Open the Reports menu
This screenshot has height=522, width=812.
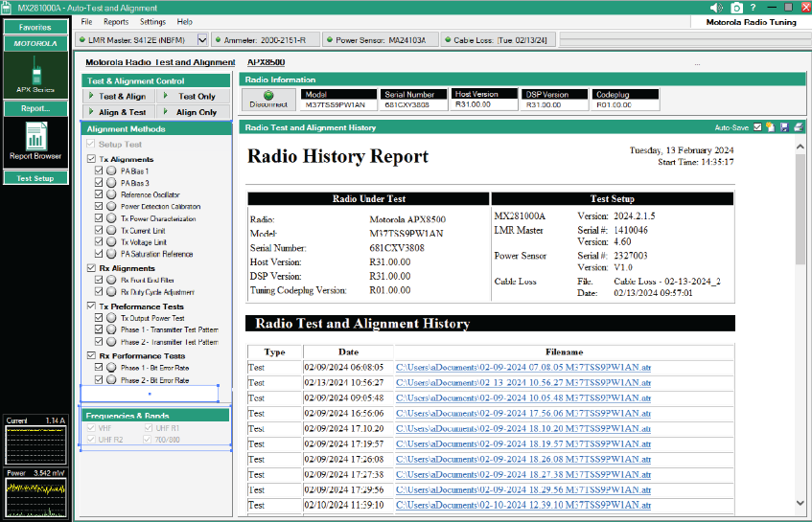116,22
